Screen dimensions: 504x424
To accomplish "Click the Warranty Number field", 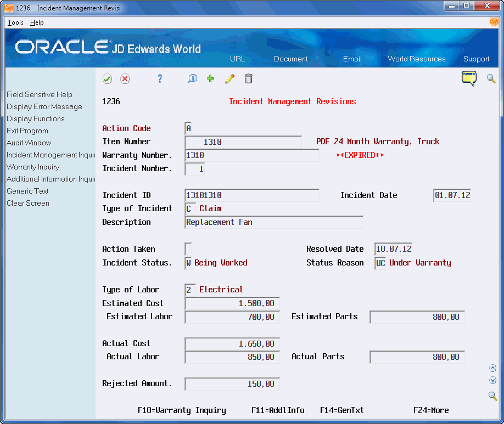I will [x=252, y=155].
